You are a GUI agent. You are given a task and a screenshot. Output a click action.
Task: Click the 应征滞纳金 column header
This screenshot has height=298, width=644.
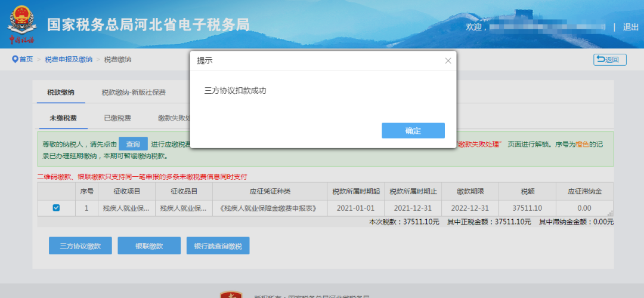coord(585,191)
